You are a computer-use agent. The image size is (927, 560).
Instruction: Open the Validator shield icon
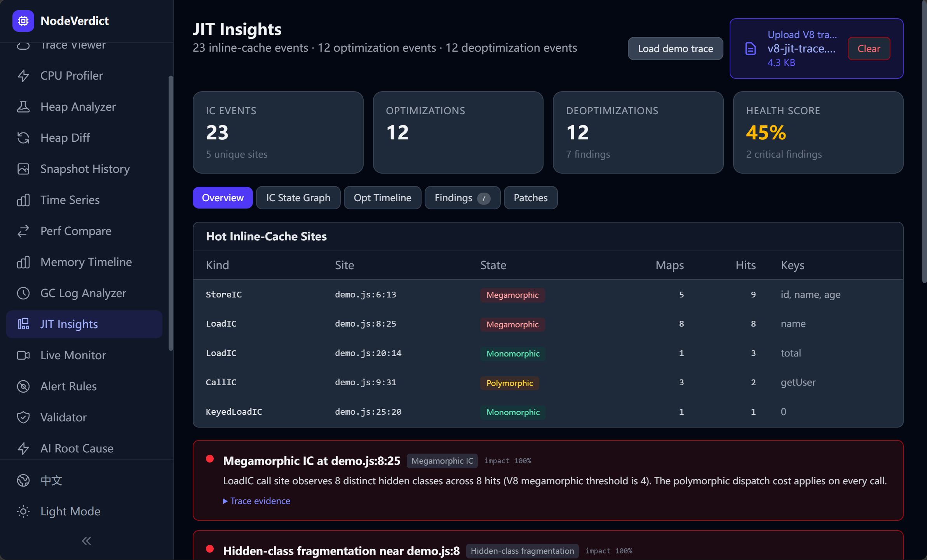pyautogui.click(x=23, y=417)
